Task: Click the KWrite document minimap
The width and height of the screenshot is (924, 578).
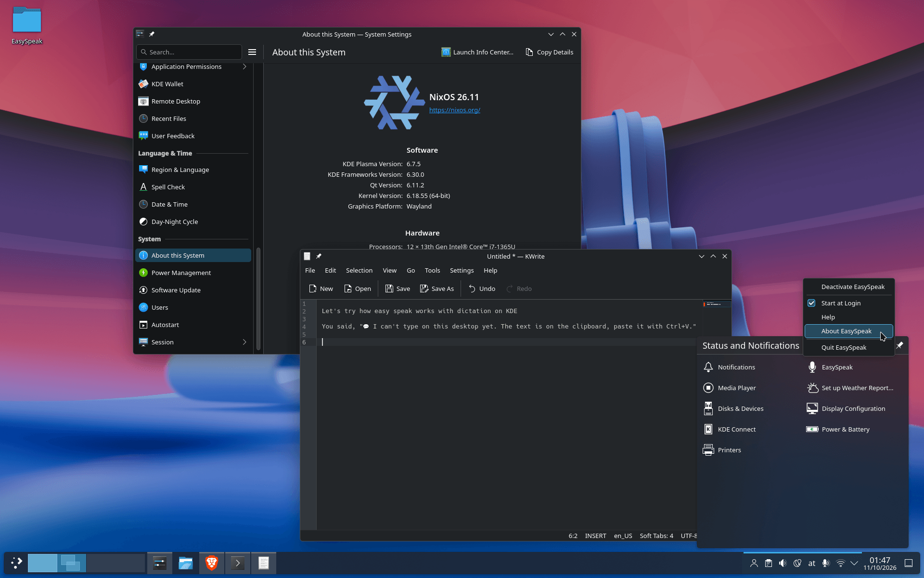Action: tap(716, 304)
